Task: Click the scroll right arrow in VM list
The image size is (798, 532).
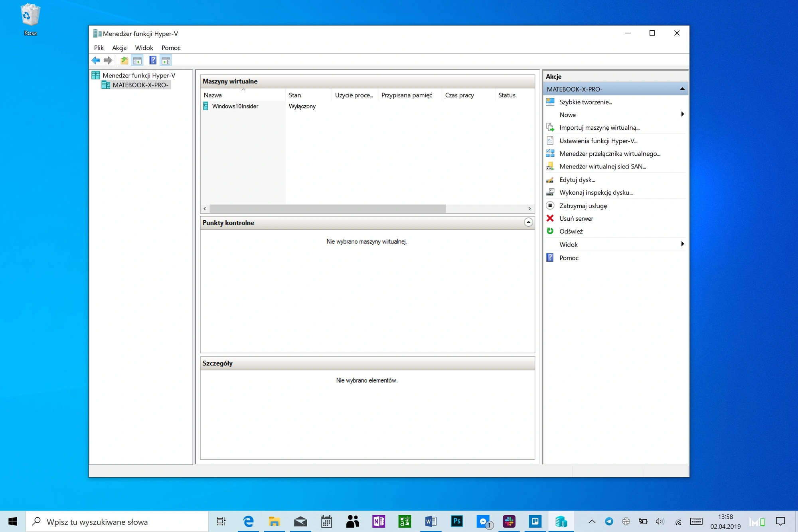Action: point(529,208)
